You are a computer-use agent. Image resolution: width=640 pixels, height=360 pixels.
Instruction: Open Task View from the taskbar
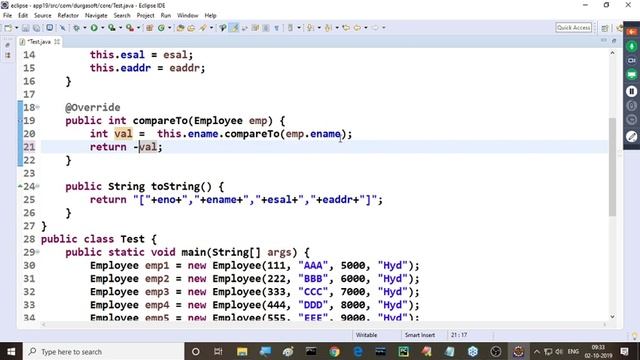(218, 351)
